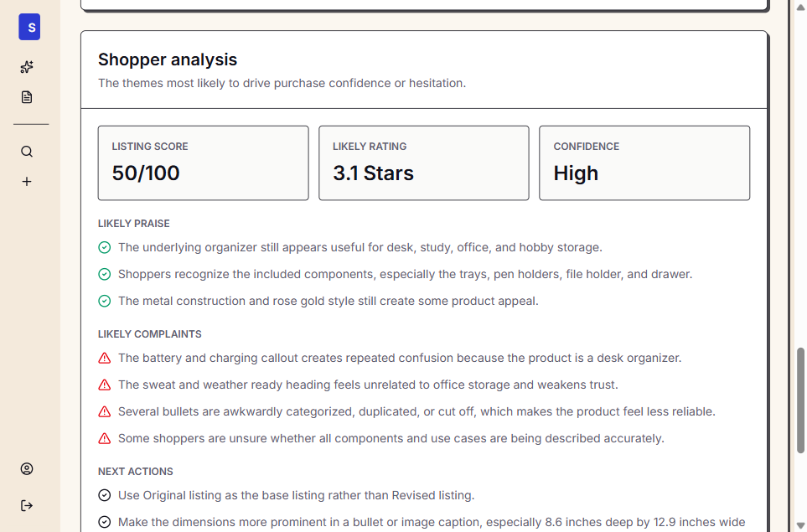Open the sparkles AI icon in sidebar
807x532 pixels.
click(x=27, y=67)
